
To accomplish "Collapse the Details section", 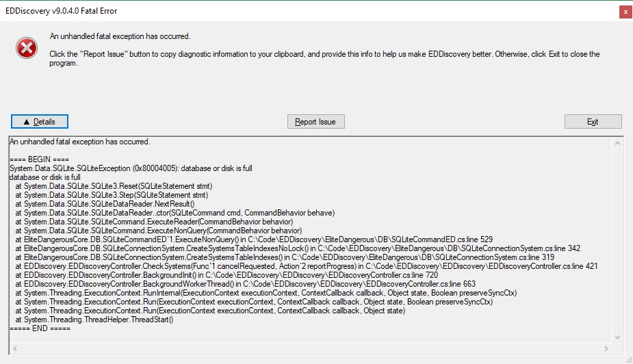I will (40, 122).
